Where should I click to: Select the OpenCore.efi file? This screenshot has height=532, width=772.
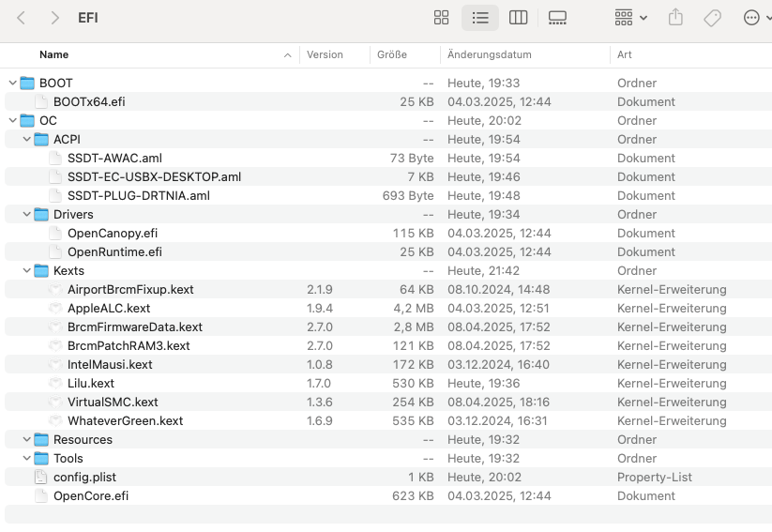[x=90, y=495]
